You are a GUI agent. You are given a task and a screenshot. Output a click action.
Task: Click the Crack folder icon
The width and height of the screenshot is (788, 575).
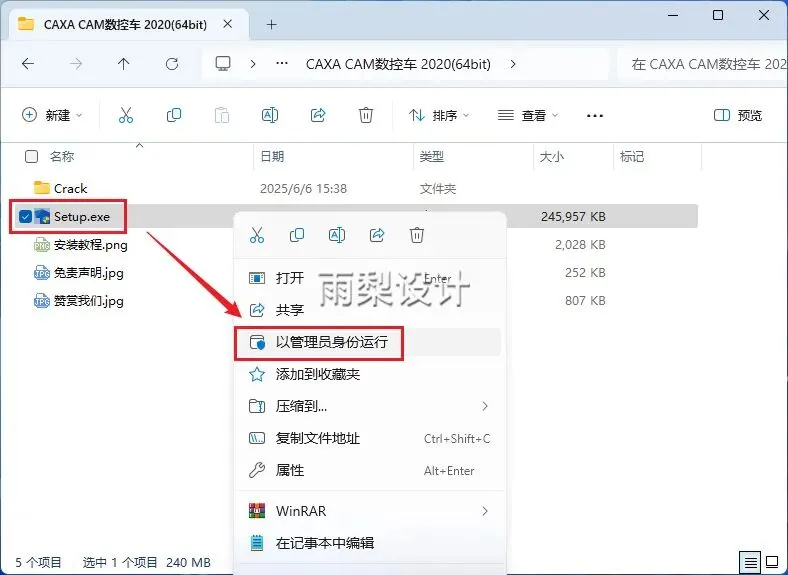click(41, 188)
